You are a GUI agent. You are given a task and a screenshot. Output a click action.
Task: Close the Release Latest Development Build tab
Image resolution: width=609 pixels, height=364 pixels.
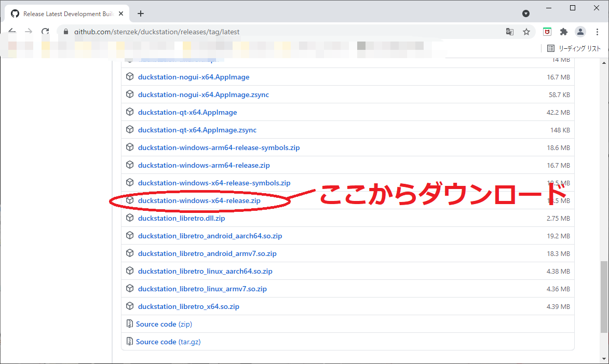[x=121, y=14]
